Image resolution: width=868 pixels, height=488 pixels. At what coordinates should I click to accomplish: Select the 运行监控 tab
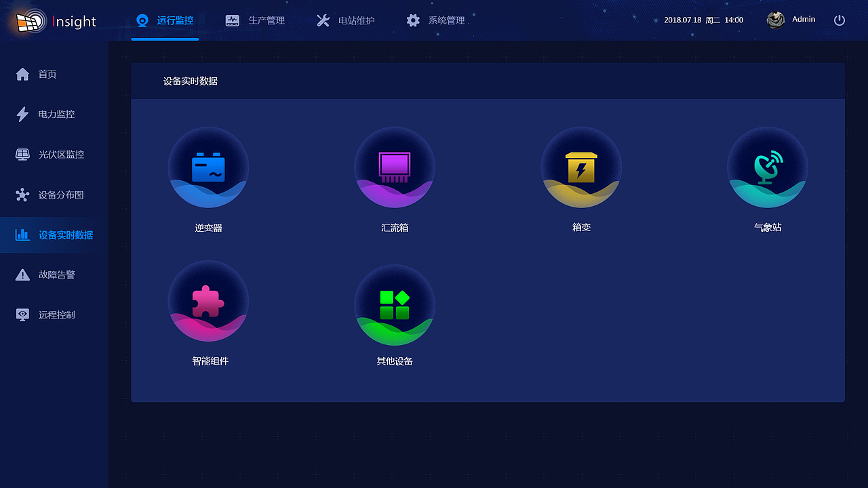[x=165, y=20]
